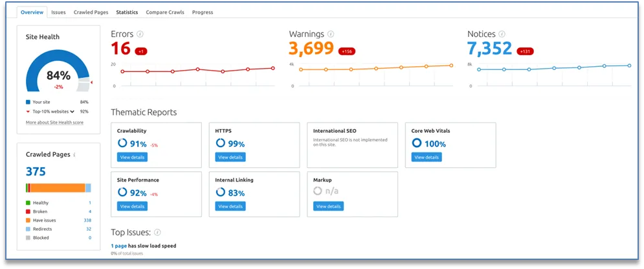This screenshot has width=644, height=269.
Task: Click the info icon next to Crawled Pages
Action: pos(74,155)
